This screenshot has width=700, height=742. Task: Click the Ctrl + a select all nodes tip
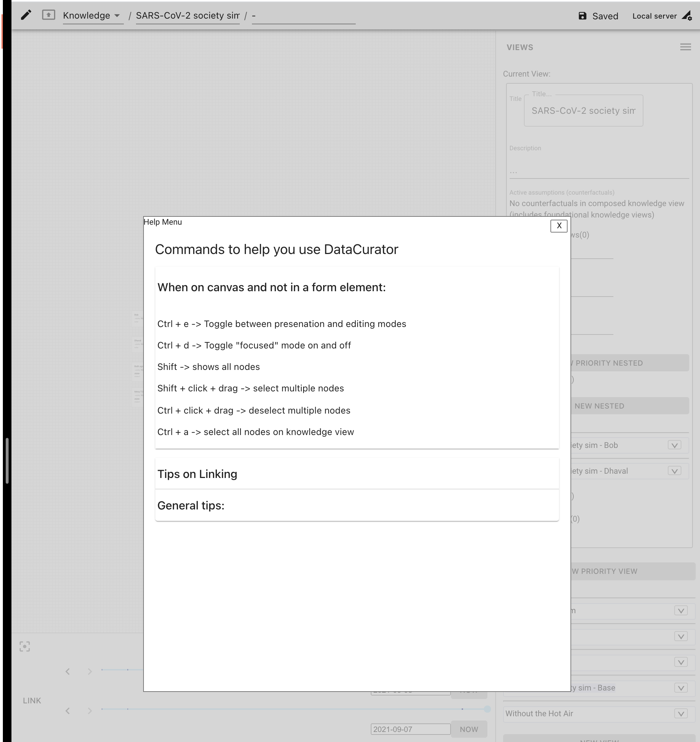click(256, 432)
